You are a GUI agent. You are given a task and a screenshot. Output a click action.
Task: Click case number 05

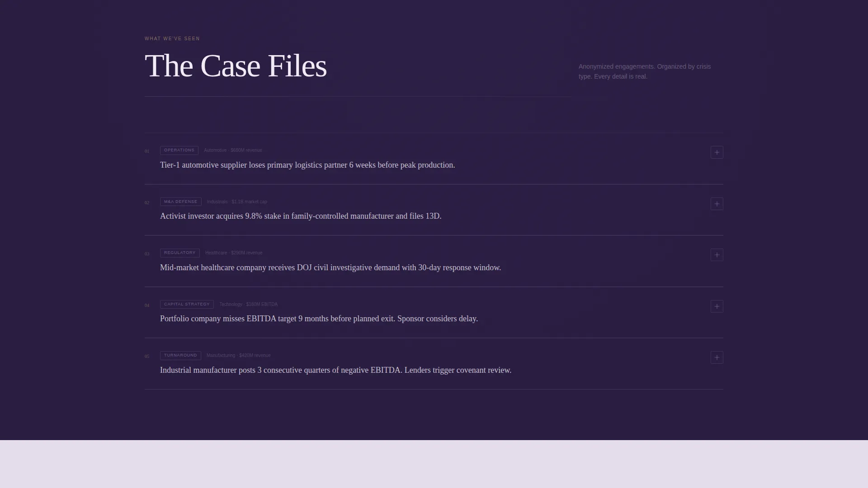(147, 357)
